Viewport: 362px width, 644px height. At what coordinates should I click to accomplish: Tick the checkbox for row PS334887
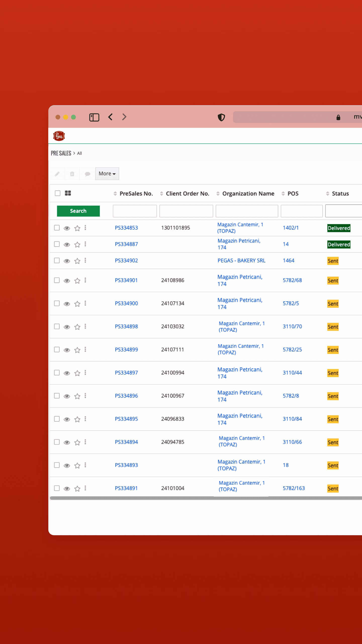click(x=57, y=244)
